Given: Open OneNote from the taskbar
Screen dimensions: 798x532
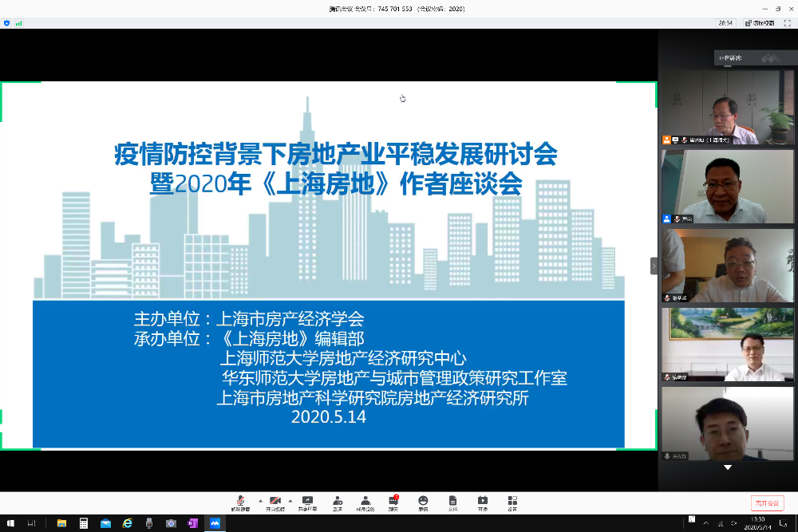Looking at the screenshot, I should pos(193,523).
